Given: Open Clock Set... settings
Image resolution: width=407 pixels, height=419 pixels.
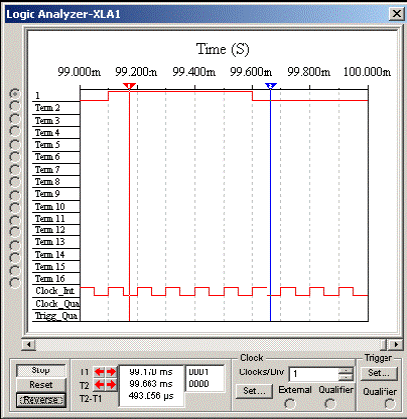Looking at the screenshot, I should 254,391.
